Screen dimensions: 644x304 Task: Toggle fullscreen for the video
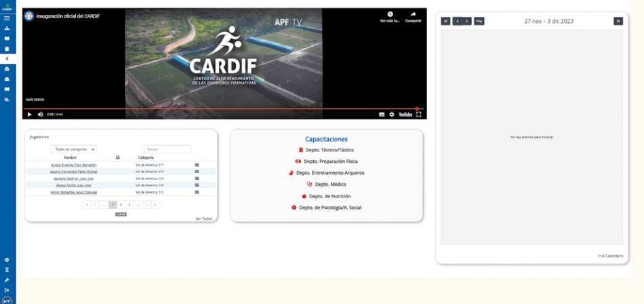[x=418, y=115]
